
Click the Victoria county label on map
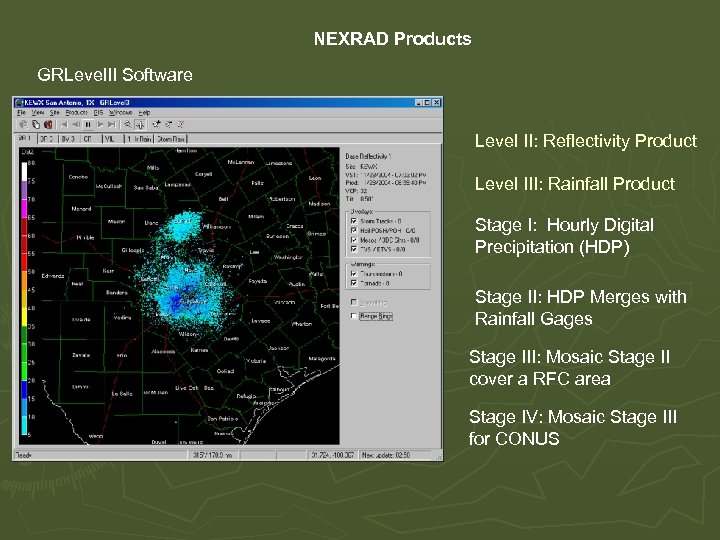256,361
